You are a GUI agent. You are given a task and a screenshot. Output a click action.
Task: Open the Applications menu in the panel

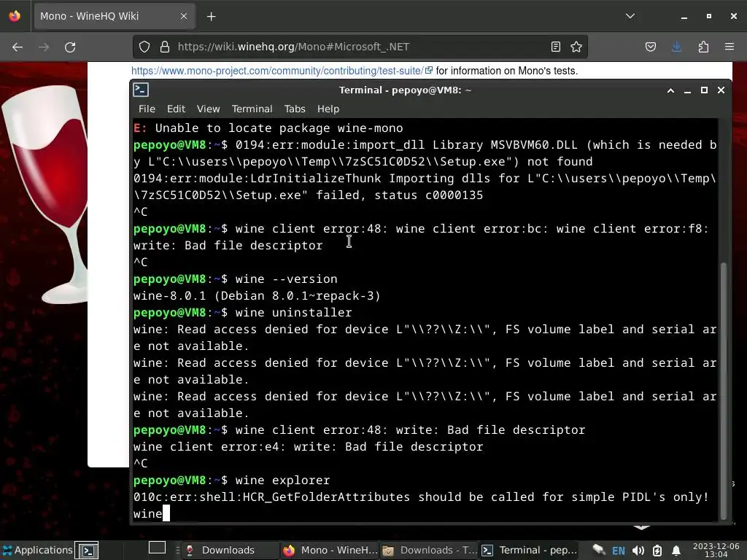point(37,550)
